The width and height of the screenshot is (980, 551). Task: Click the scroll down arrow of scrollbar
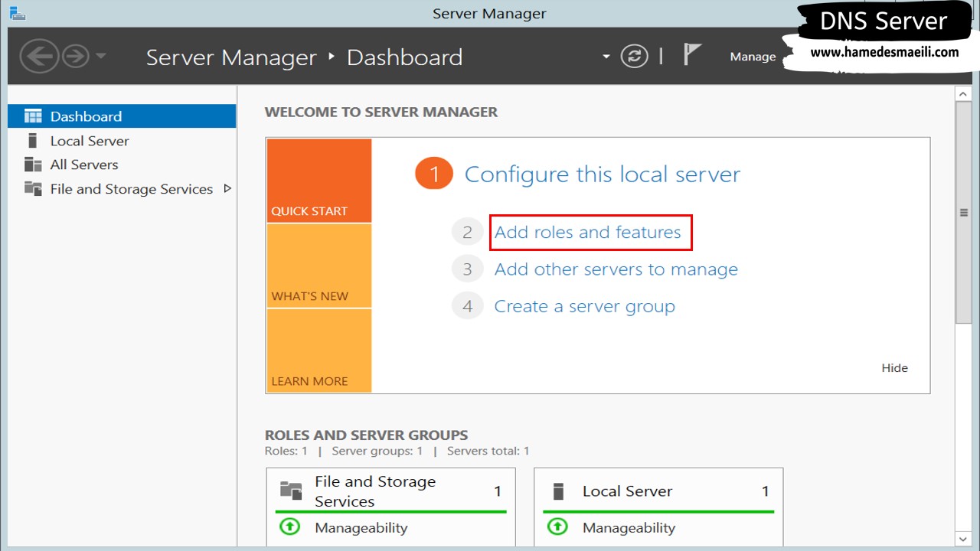click(964, 539)
